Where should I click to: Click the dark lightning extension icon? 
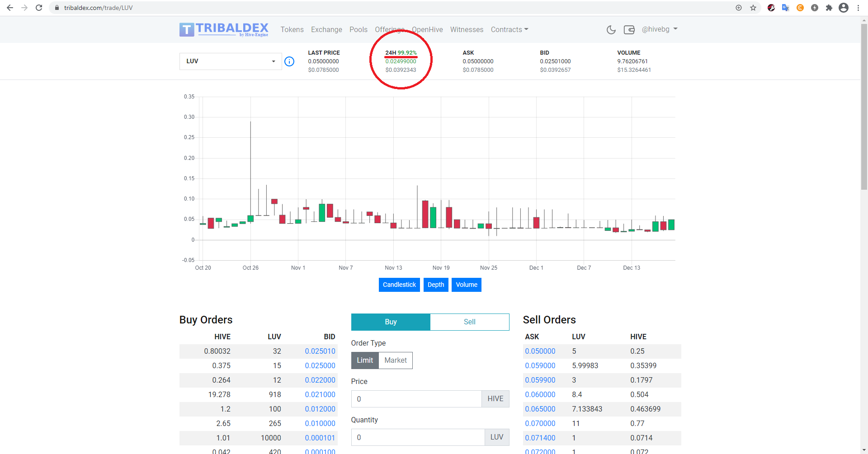coord(815,8)
